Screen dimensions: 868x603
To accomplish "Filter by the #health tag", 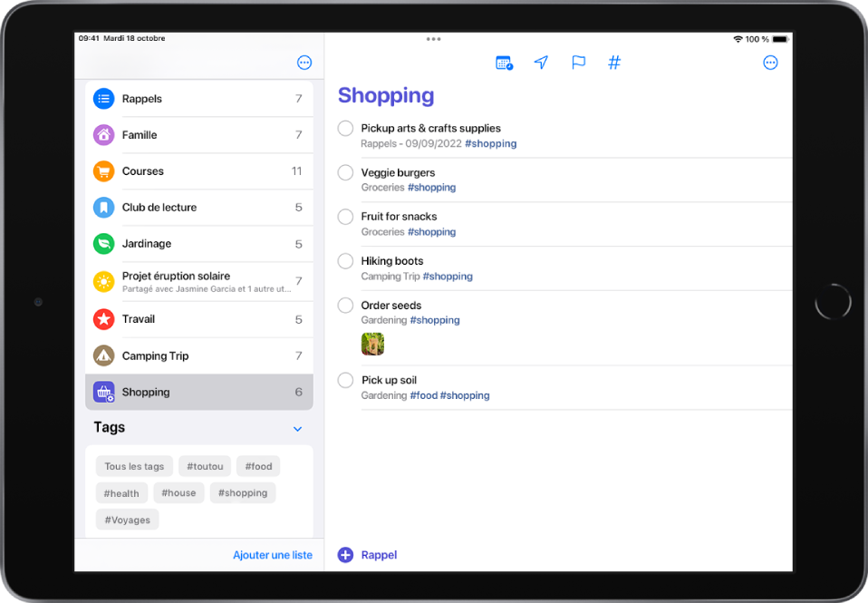I will coord(121,493).
